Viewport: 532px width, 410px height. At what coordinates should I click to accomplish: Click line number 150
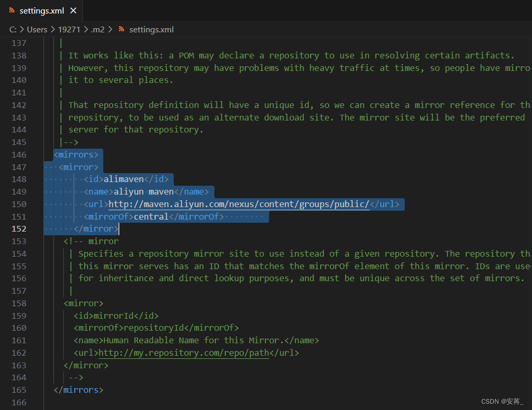coord(19,204)
